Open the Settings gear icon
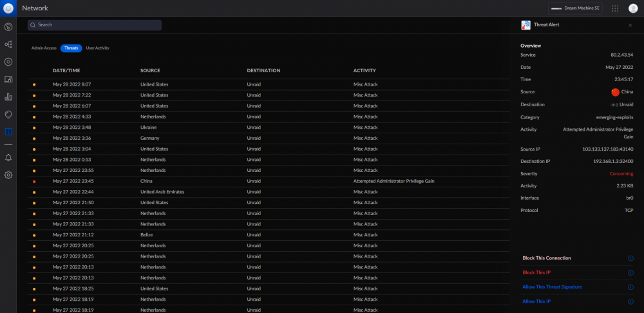This screenshot has height=313, width=644. [x=8, y=175]
